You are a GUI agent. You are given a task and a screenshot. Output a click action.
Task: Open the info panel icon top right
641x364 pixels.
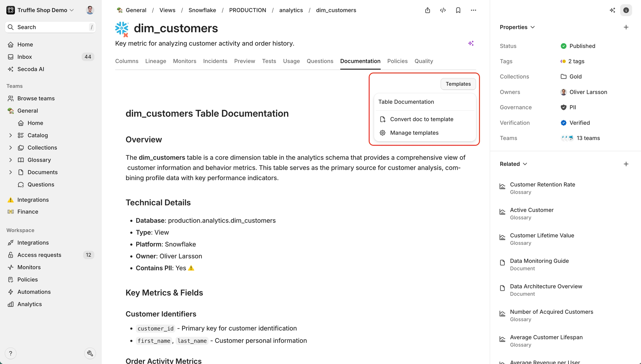(x=626, y=10)
